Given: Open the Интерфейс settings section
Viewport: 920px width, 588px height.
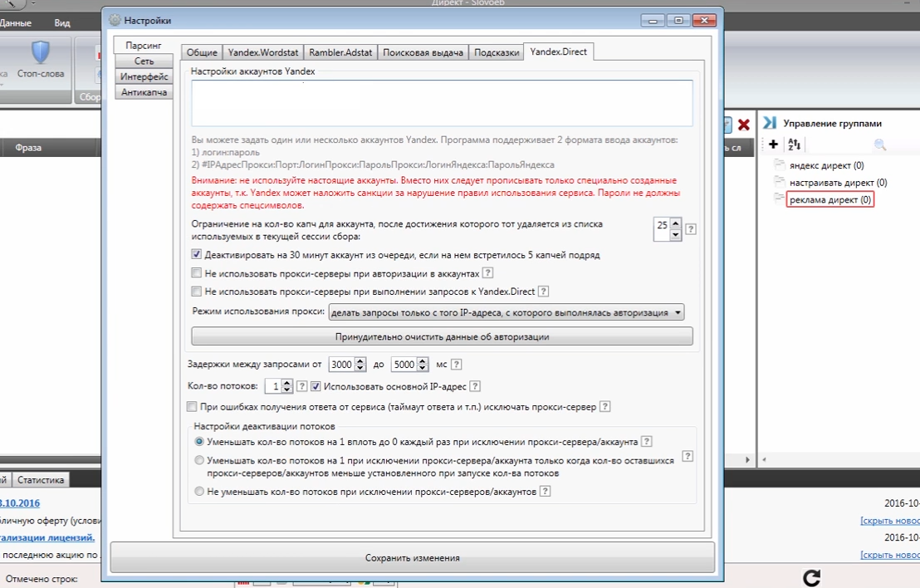Looking at the screenshot, I should click(144, 76).
